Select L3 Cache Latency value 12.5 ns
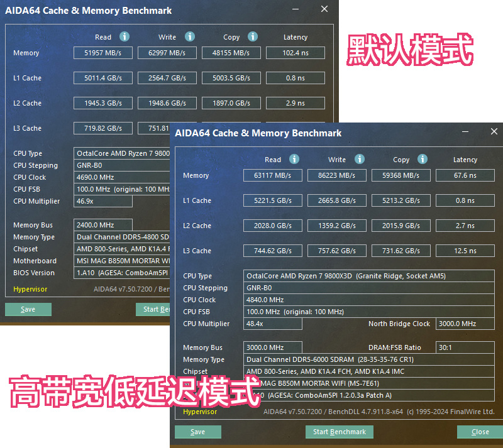The height and width of the screenshot is (448, 503). click(465, 251)
